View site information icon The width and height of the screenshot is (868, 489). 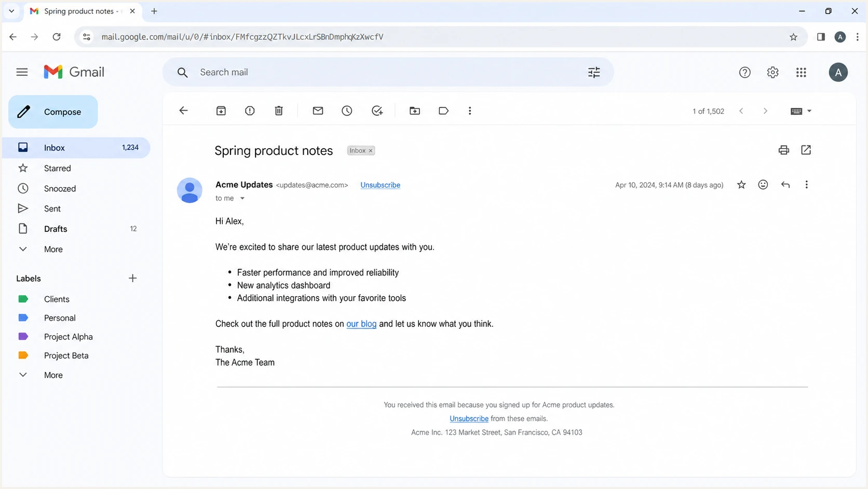point(87,37)
